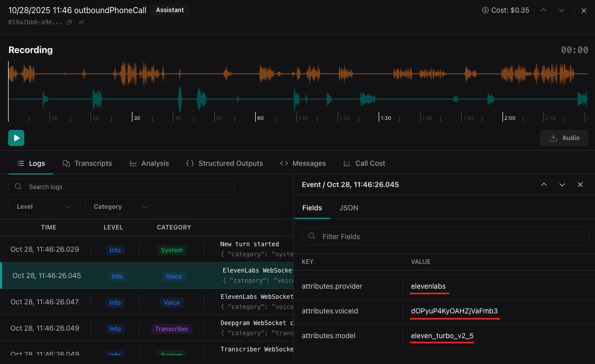The image size is (595, 364).
Task: Focus the Filter Fields input
Action: [x=445, y=236]
